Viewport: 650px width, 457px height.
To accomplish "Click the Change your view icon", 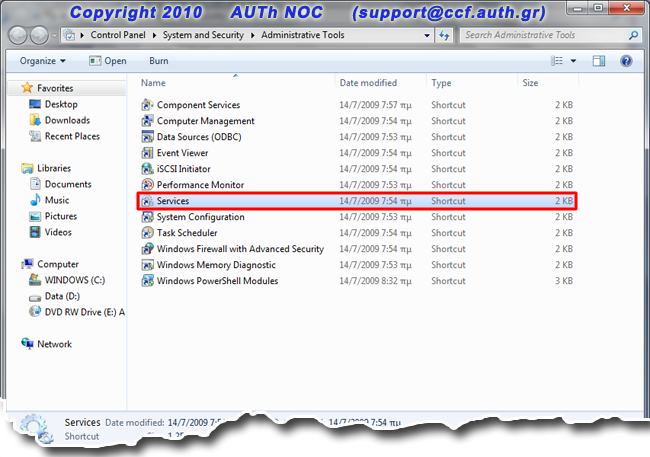I will 557,61.
